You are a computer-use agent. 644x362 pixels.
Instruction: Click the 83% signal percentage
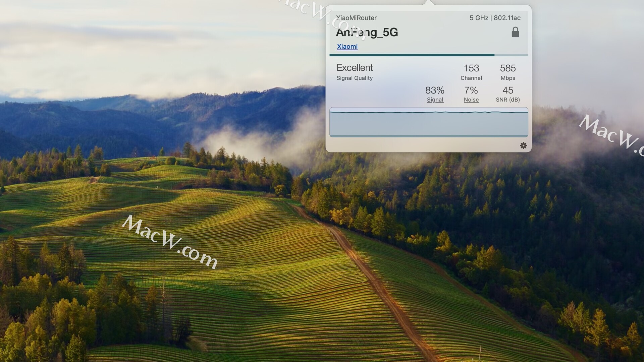click(x=435, y=90)
